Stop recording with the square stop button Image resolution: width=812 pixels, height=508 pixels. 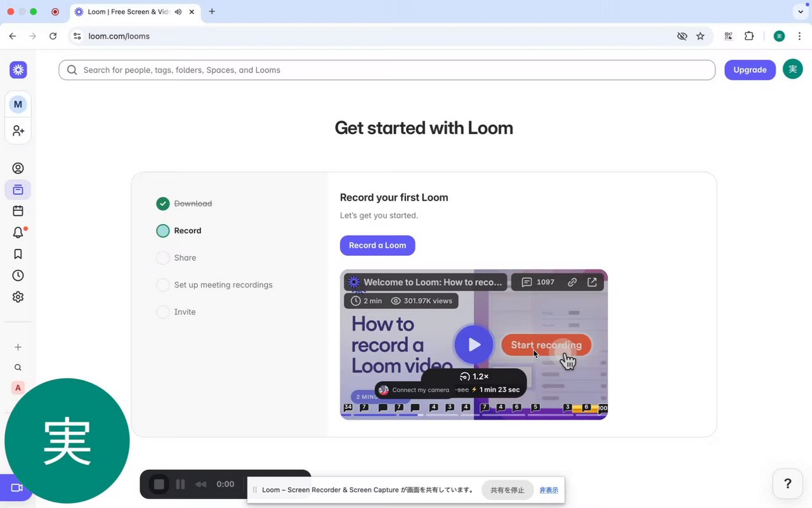159,485
